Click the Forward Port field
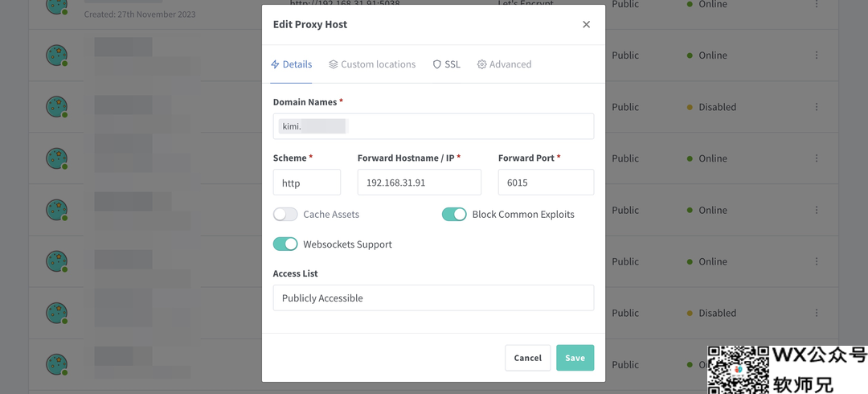 coord(546,183)
